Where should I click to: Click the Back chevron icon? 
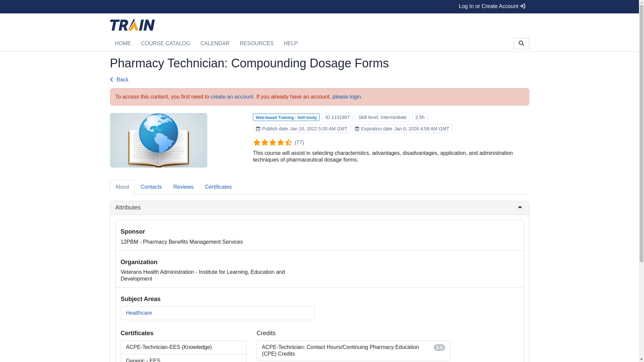[x=112, y=80]
